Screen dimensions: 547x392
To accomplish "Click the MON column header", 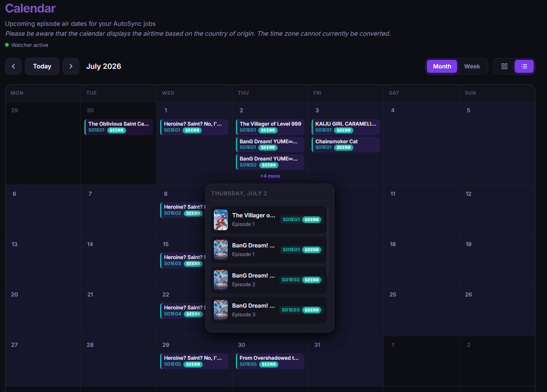I will pos(43,93).
